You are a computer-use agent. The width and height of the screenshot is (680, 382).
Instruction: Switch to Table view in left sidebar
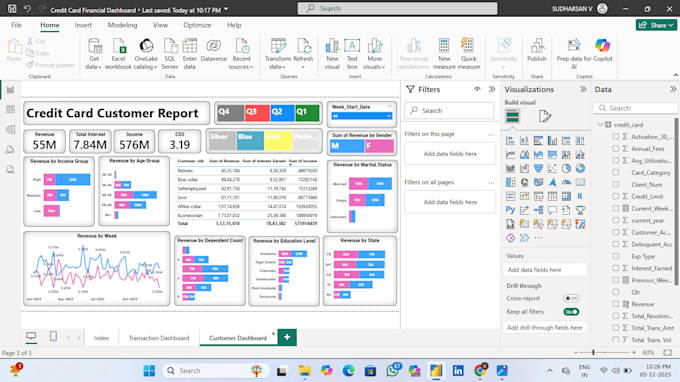10,109
